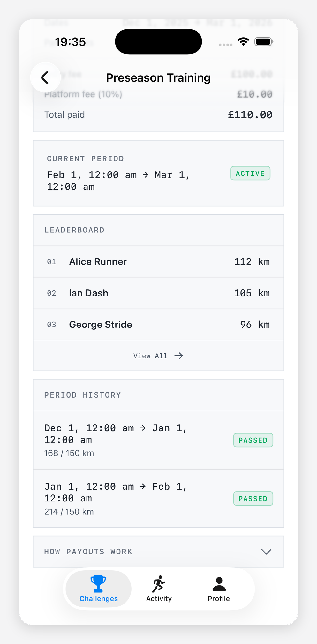
Task: Open the full leaderboard via View All
Action: [150, 356]
